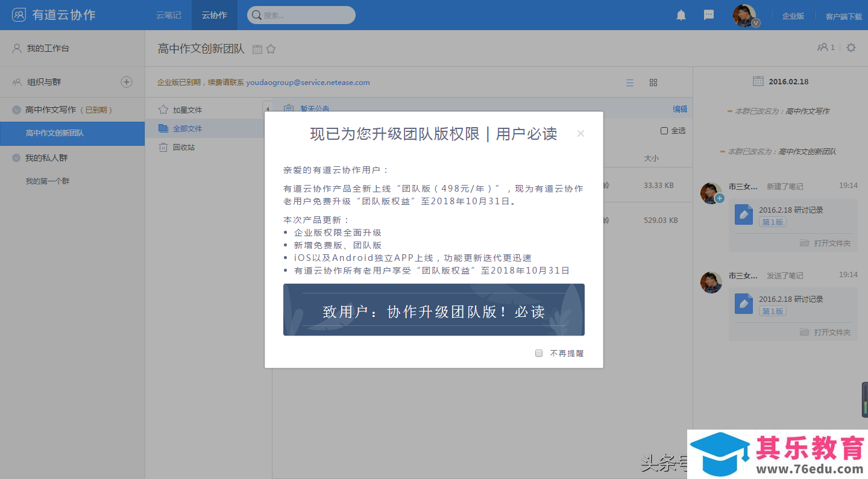Add a new group with plus icon
868x479 pixels.
[x=127, y=82]
